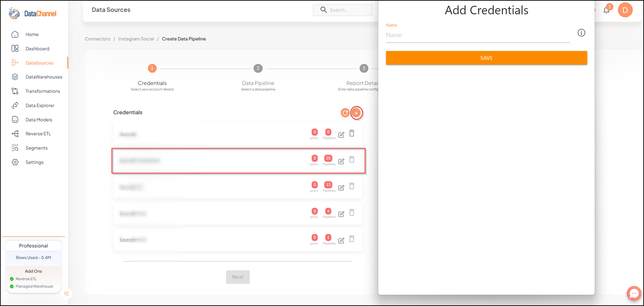The height and width of the screenshot is (306, 644).
Task: Click the DataSources sidebar icon
Action: click(15, 63)
